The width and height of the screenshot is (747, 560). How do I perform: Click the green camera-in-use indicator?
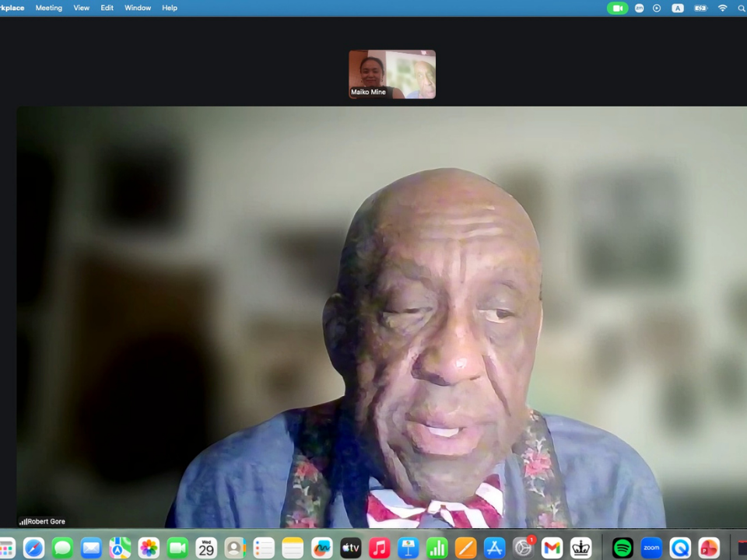tap(617, 8)
